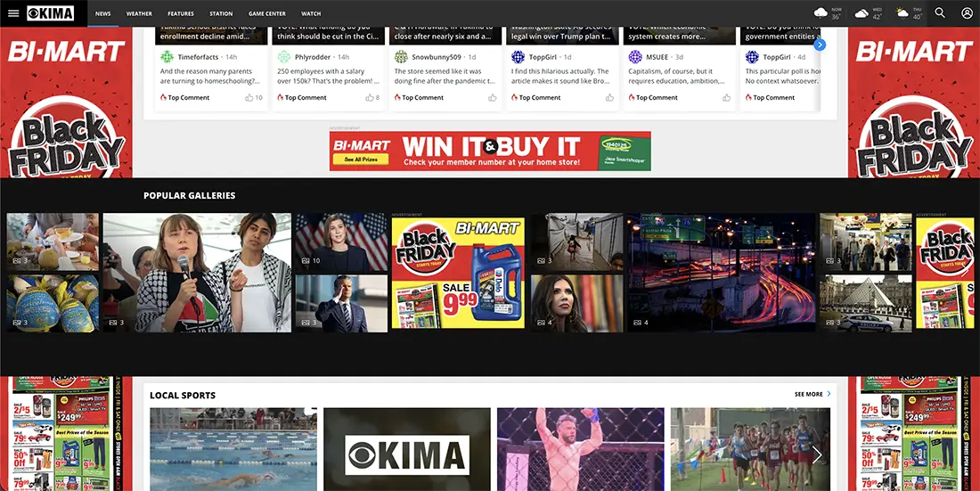This screenshot has height=491, width=980.
Task: Open gallery of child walking by tents
Action: click(x=577, y=242)
